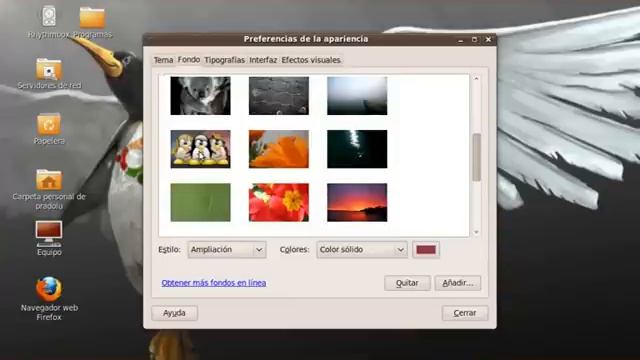Click the Quitar button
The image size is (640, 360).
point(407,283)
